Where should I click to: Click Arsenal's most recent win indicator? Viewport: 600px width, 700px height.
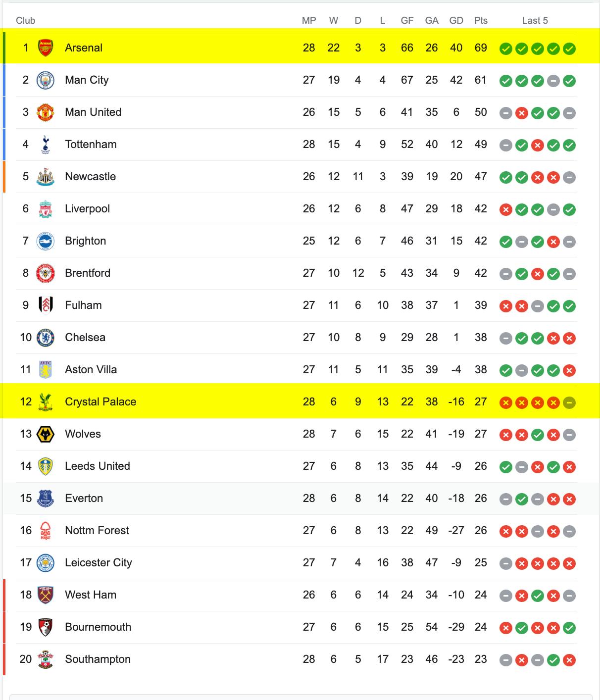click(x=569, y=49)
